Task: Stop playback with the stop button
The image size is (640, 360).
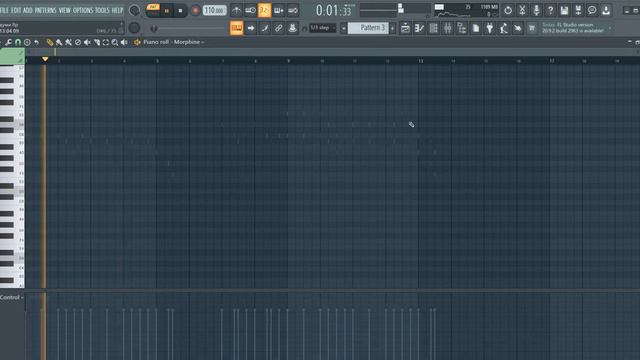Action: tap(180, 11)
